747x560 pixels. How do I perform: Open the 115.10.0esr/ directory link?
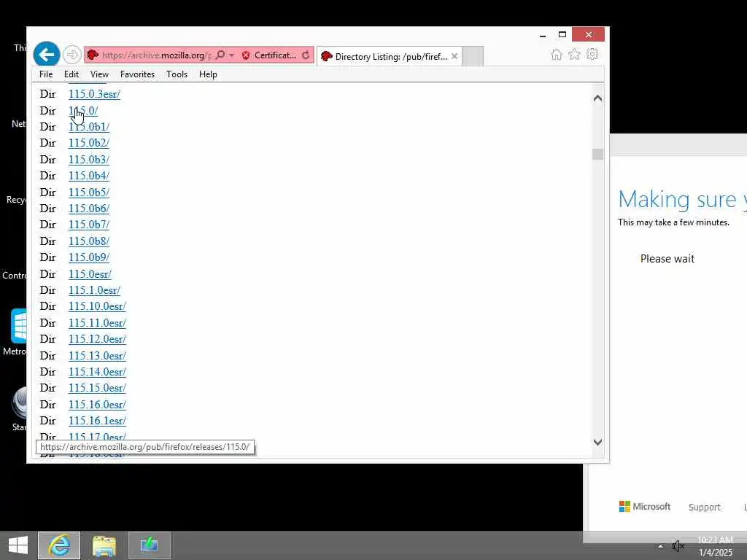97,306
